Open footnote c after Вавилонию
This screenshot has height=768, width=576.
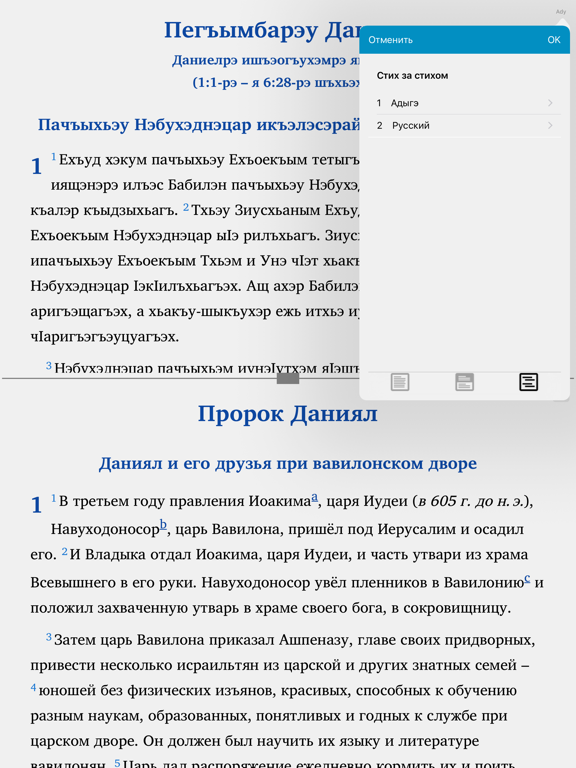coord(527,578)
